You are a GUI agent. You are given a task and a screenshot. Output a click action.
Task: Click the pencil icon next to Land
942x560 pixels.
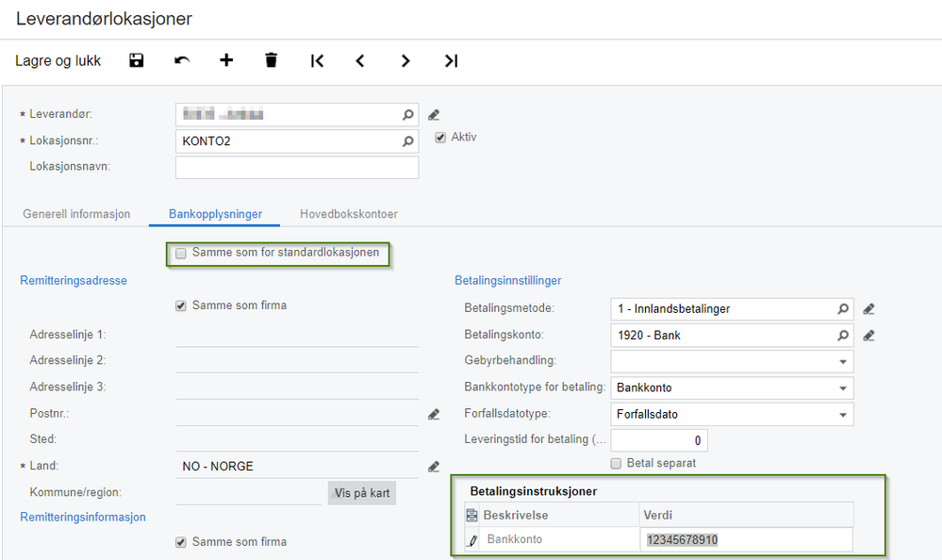pos(434,467)
